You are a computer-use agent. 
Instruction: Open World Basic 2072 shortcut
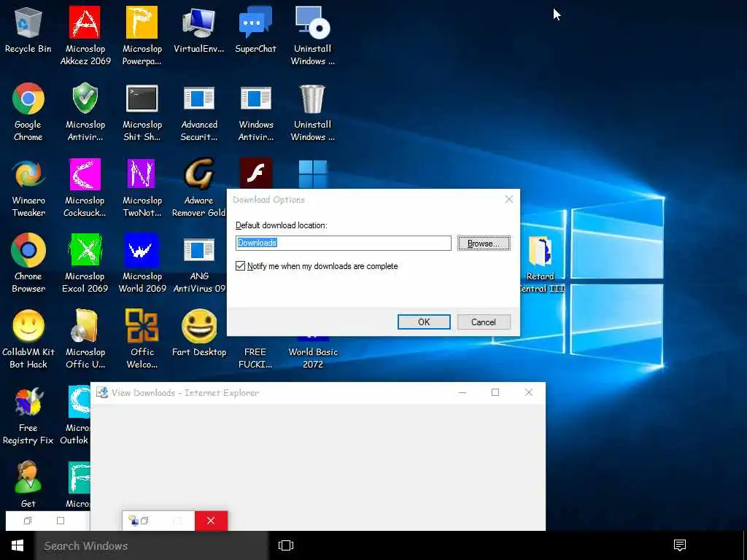click(x=312, y=352)
